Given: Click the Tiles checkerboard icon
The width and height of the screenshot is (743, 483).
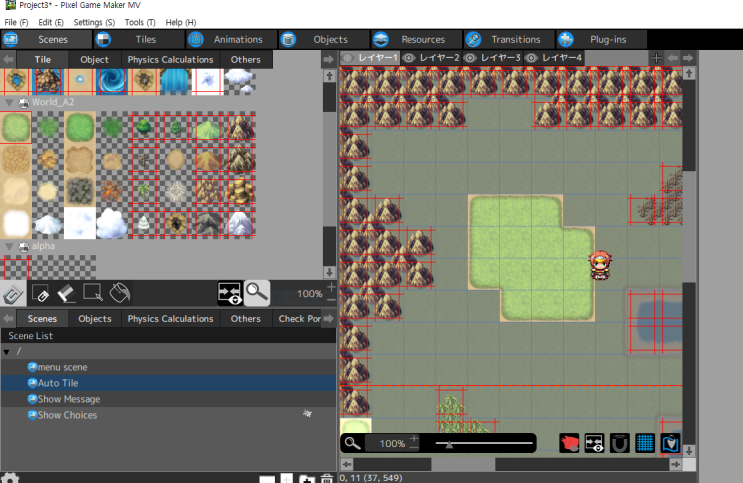Looking at the screenshot, I should (103, 39).
